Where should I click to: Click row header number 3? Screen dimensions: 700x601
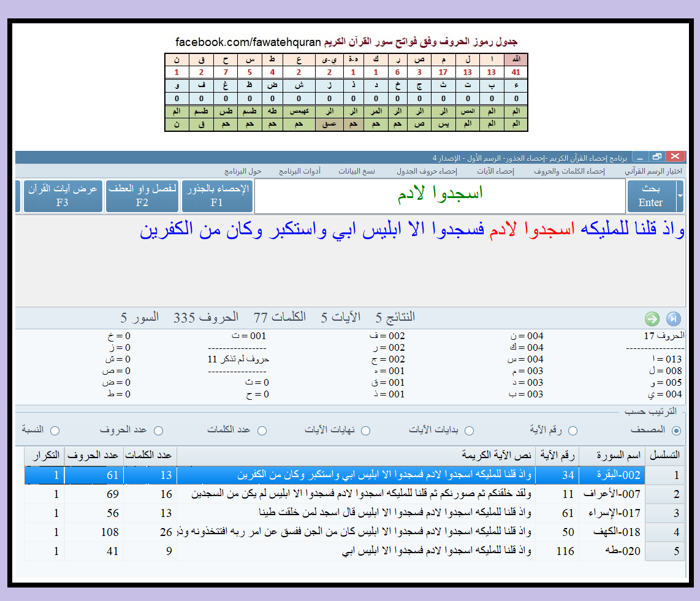(664, 513)
